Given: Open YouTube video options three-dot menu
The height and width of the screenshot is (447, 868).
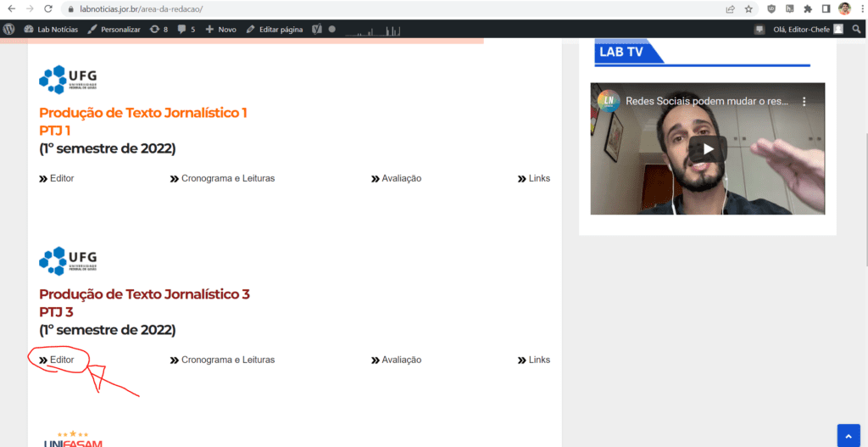Looking at the screenshot, I should (x=804, y=101).
